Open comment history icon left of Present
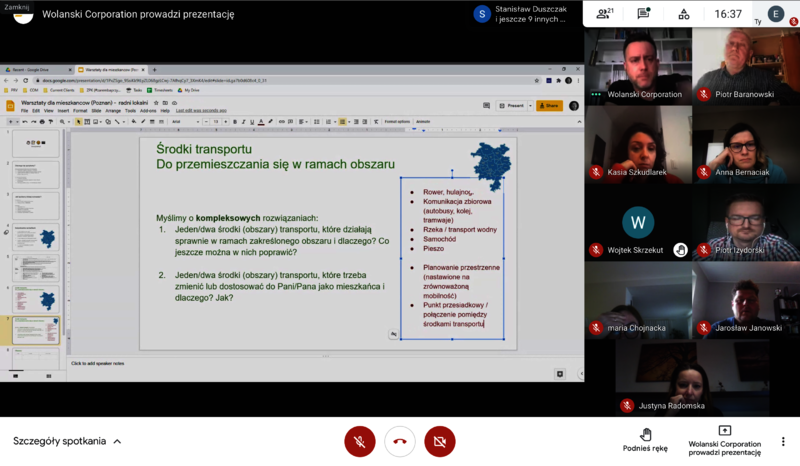800x466 pixels. pyautogui.click(x=486, y=106)
